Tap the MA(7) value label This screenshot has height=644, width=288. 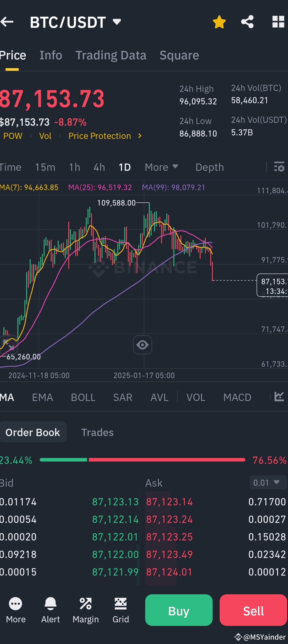pos(29,187)
